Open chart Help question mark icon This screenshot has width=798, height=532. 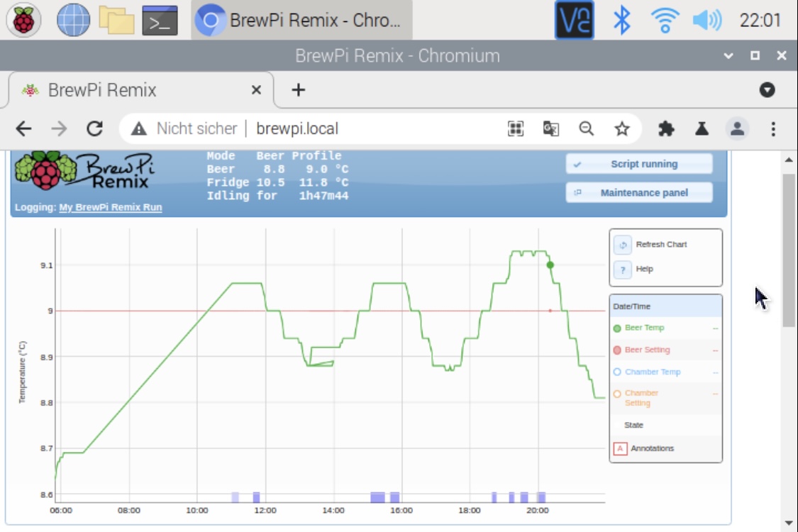coord(622,270)
